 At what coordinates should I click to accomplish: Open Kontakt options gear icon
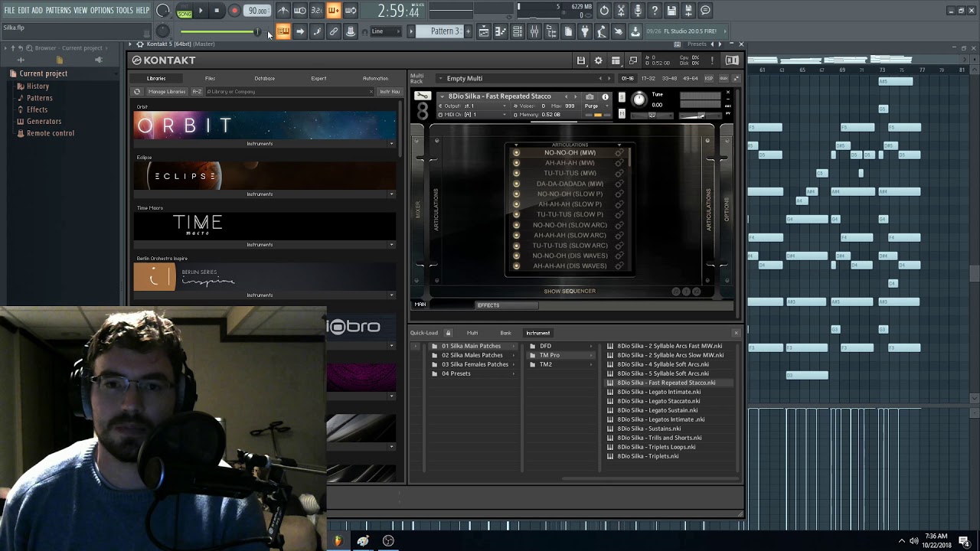pyautogui.click(x=598, y=60)
